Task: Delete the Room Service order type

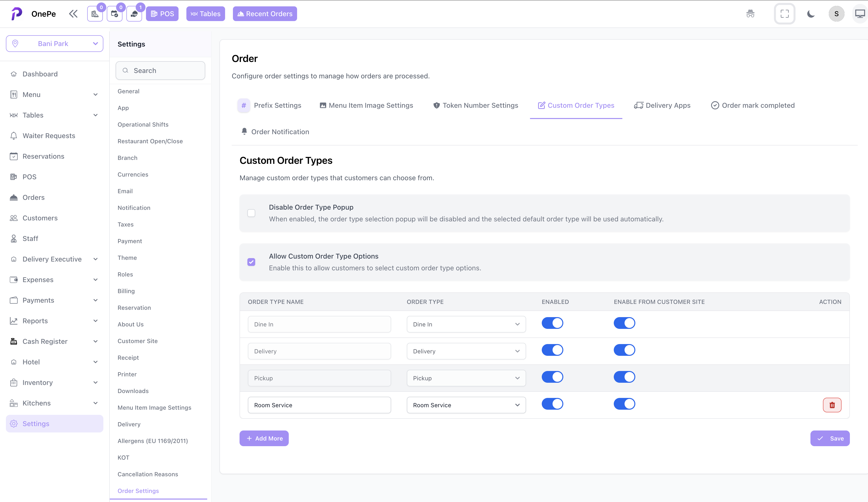Action: click(832, 405)
